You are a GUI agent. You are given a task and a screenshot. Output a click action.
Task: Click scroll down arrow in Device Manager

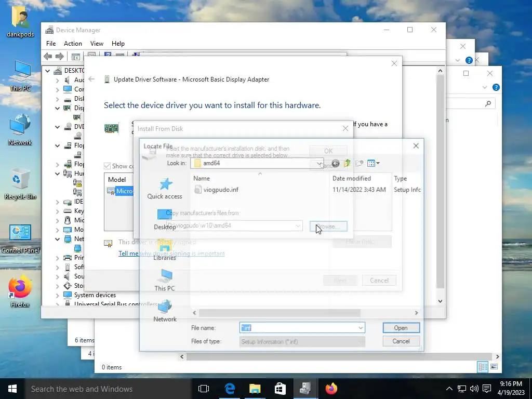[440, 301]
